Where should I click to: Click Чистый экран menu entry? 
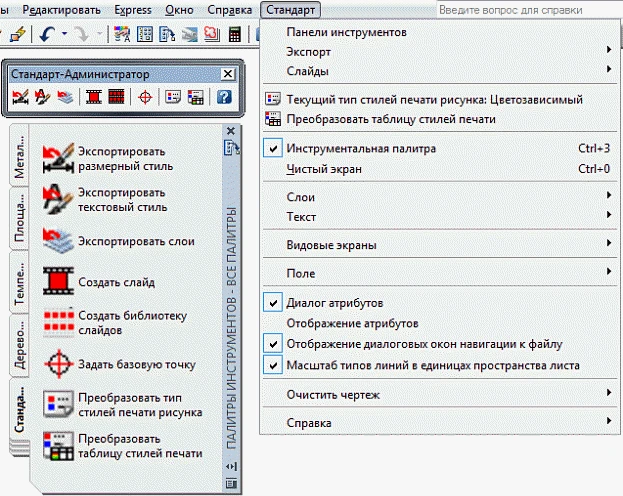(x=324, y=169)
